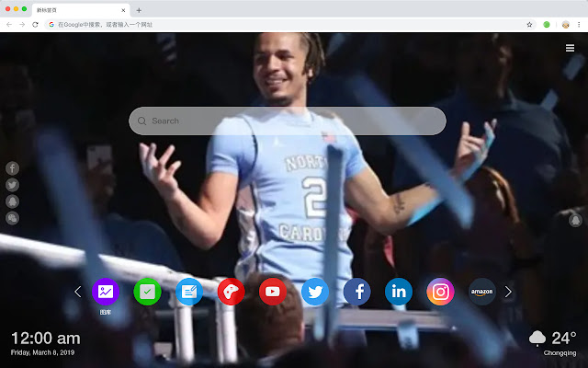Viewport: 588px width, 368px height.
Task: Open the Amazon shortcut icon
Action: [482, 292]
